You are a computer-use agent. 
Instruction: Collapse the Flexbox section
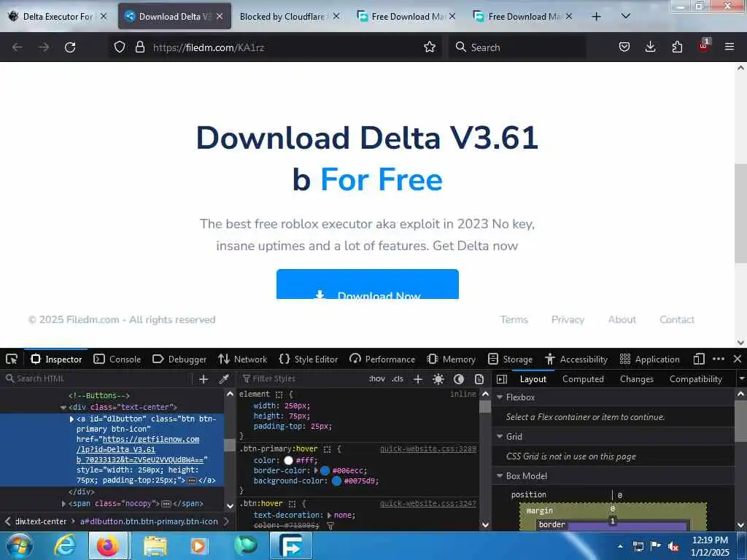point(500,397)
